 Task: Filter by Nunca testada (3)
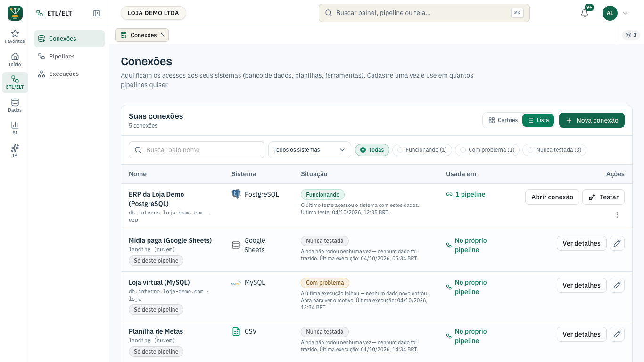[554, 150]
